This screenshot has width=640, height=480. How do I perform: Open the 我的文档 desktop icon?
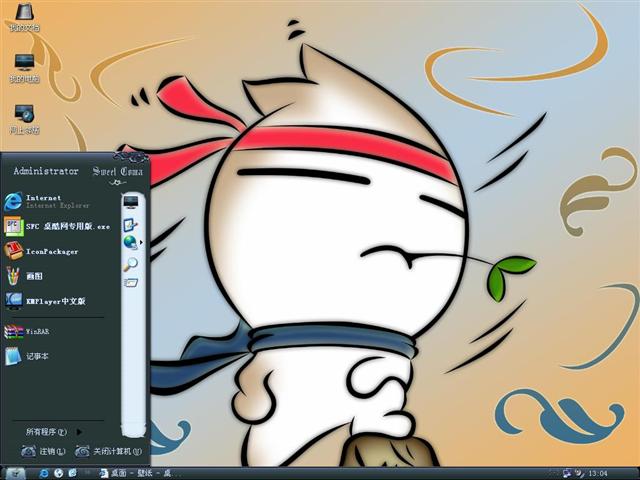coord(24,17)
